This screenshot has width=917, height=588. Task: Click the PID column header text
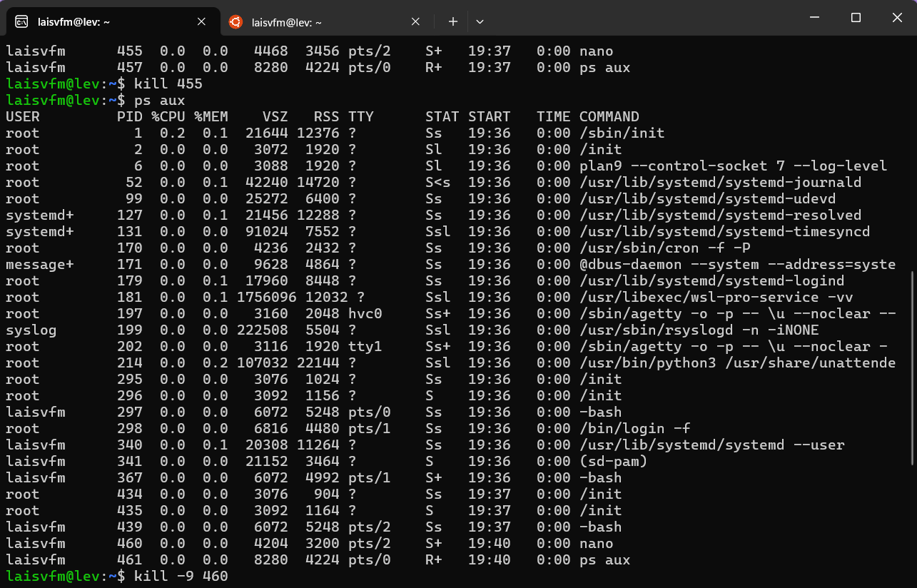coord(129,116)
